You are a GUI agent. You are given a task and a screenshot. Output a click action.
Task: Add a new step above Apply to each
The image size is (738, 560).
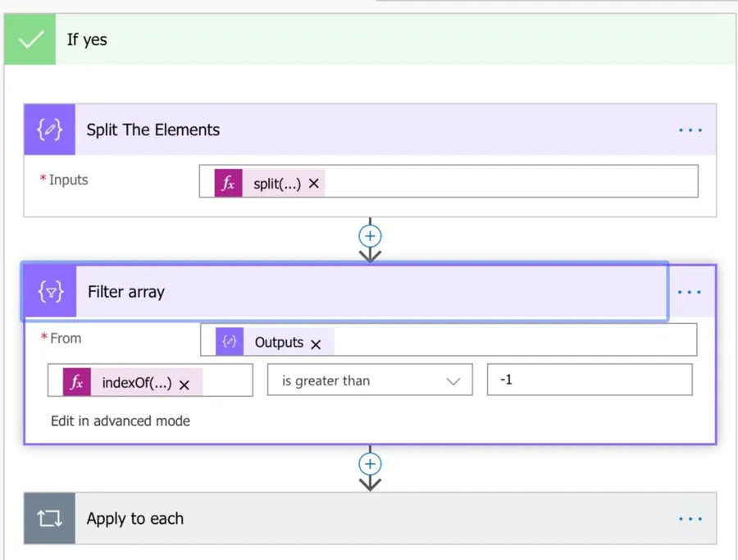(x=370, y=464)
